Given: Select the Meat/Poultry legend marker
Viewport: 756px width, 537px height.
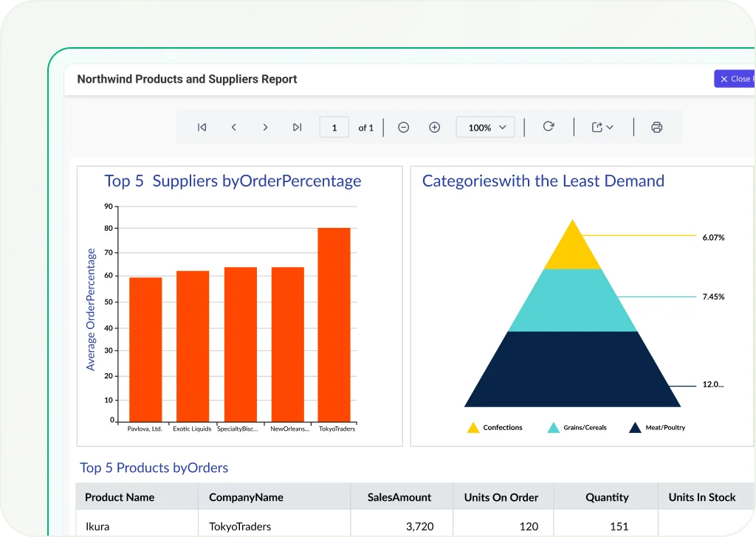Looking at the screenshot, I should (x=634, y=427).
